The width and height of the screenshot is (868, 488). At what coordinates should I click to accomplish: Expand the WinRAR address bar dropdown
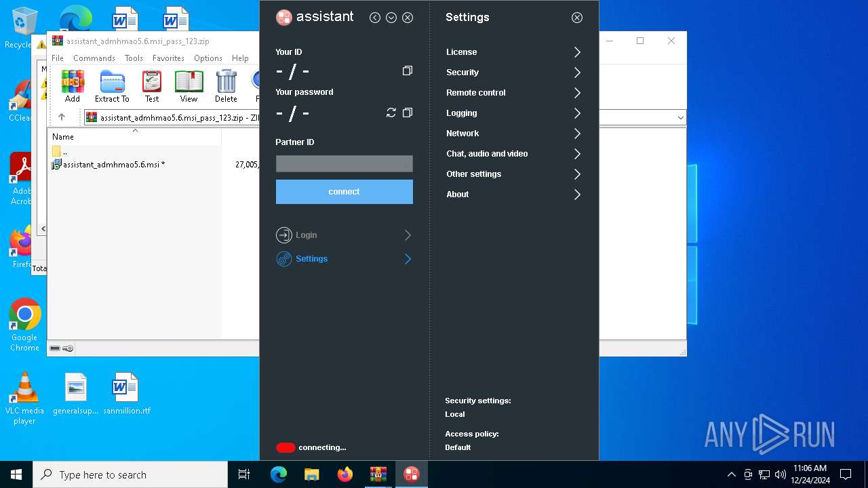[680, 118]
